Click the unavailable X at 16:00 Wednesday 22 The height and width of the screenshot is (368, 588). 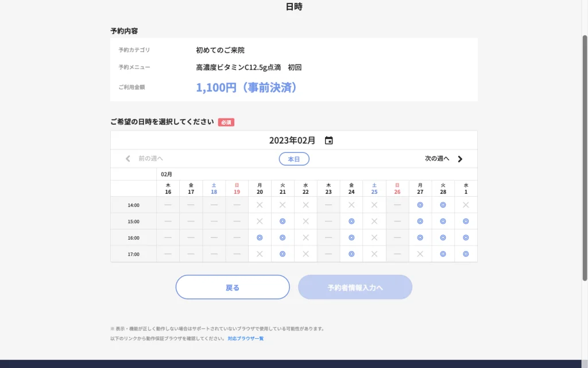305,237
